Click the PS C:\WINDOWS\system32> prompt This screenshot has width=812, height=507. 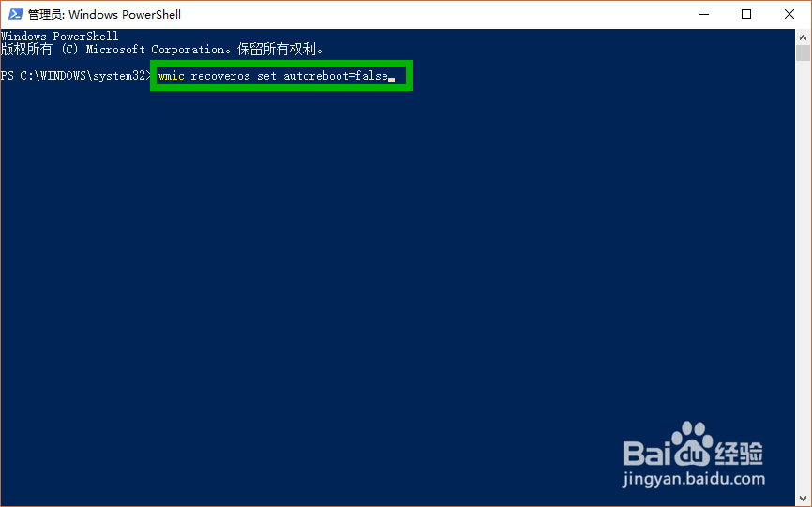tap(76, 76)
